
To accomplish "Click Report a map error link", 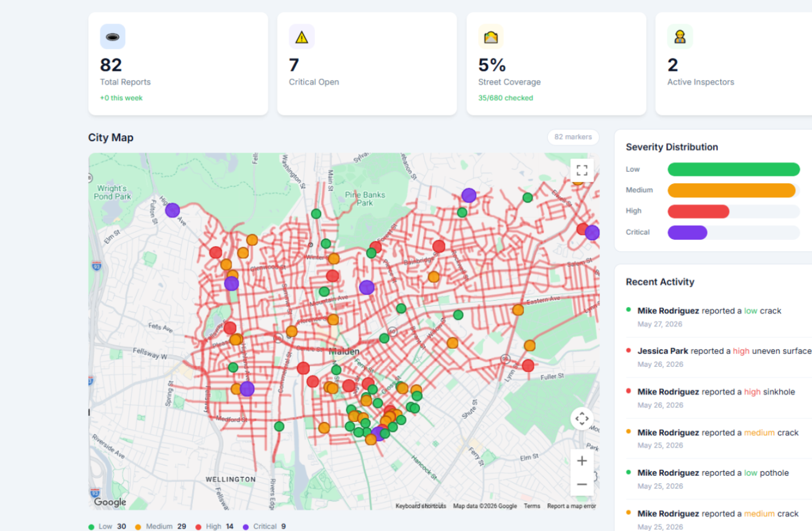I will (572, 506).
